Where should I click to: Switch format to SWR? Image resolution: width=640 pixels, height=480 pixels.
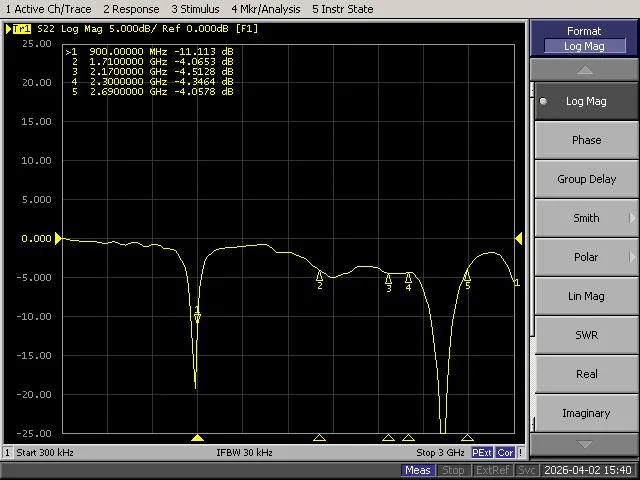click(586, 335)
